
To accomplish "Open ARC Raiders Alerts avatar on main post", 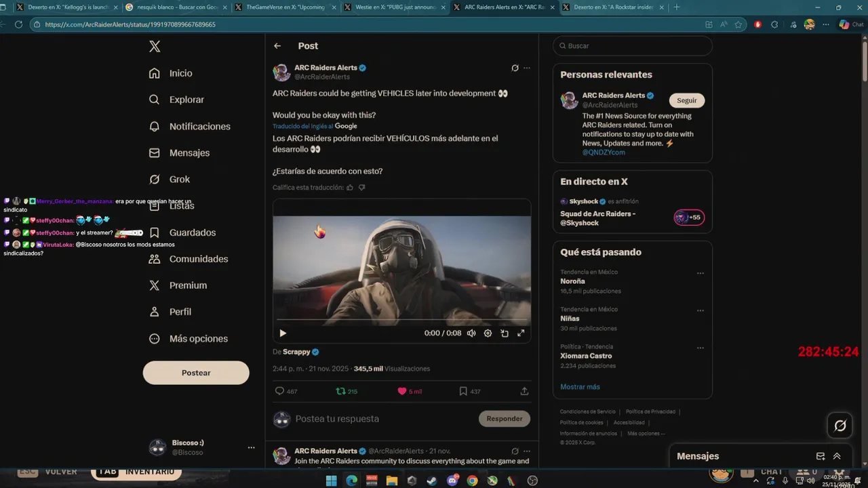I will (281, 73).
